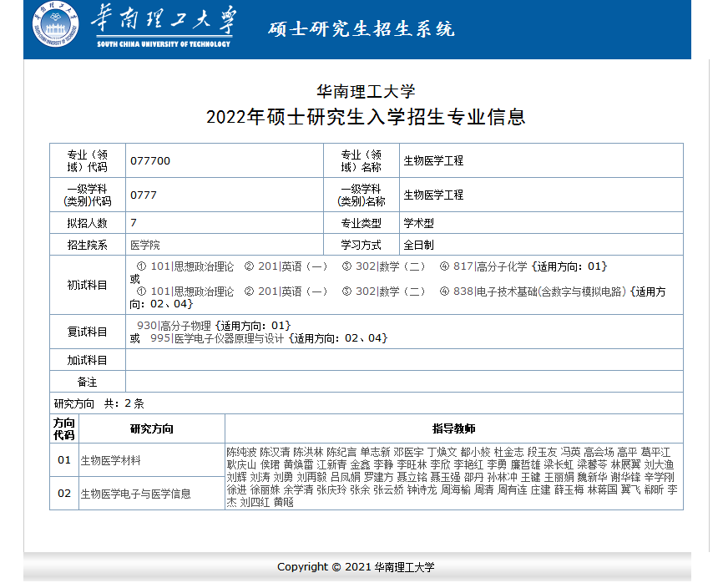Image resolution: width=723 pixels, height=588 pixels.
Task: Select the planned enrollment value 7
Action: pos(134,223)
